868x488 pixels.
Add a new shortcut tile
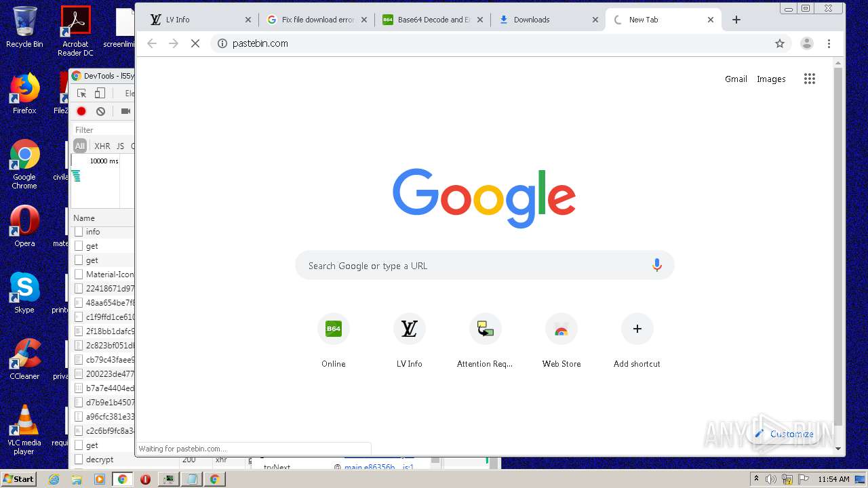pos(637,341)
